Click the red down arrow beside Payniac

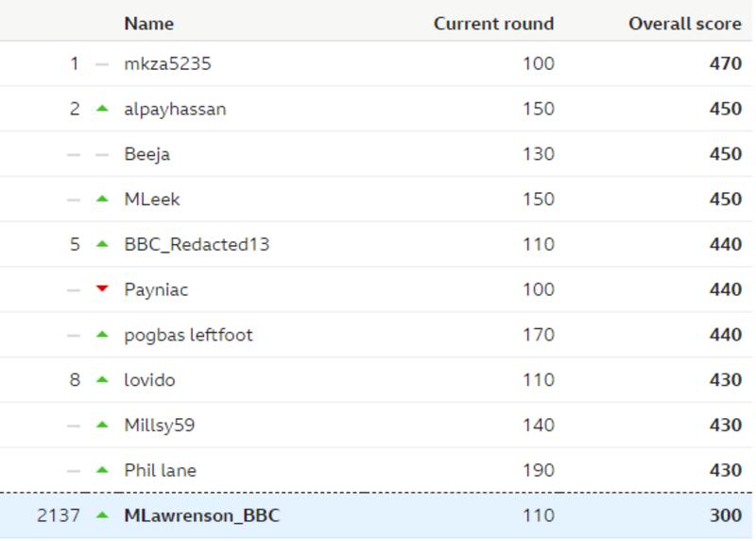102,288
